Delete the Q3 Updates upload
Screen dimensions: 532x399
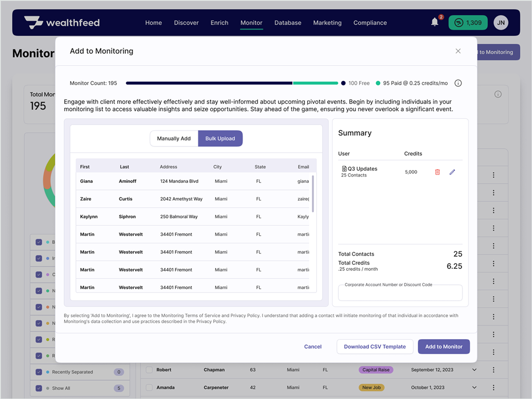(437, 172)
